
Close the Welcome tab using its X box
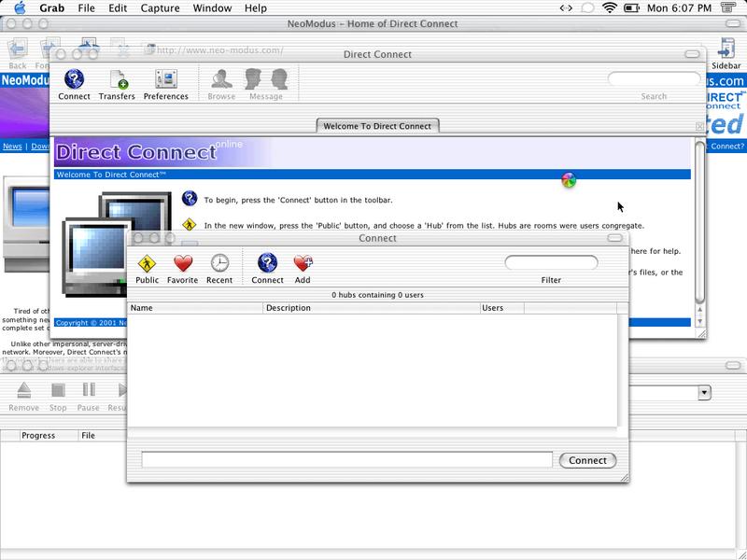pos(699,126)
